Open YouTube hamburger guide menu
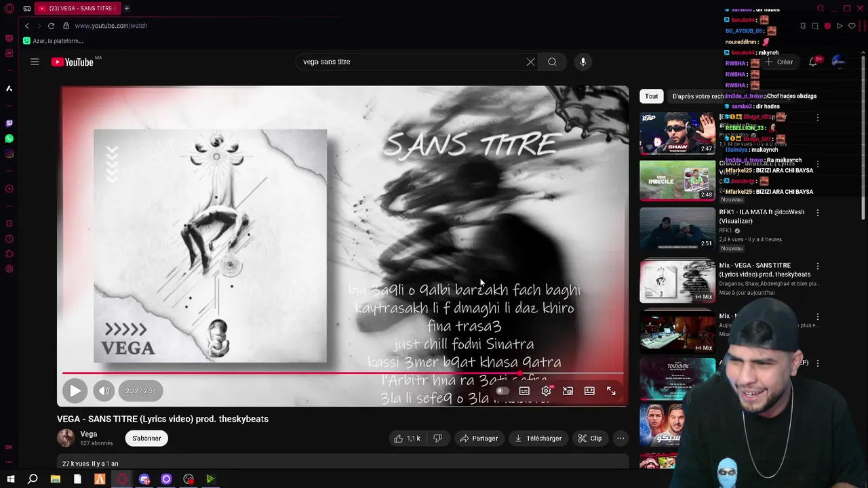Viewport: 868px width, 488px height. coord(35,62)
